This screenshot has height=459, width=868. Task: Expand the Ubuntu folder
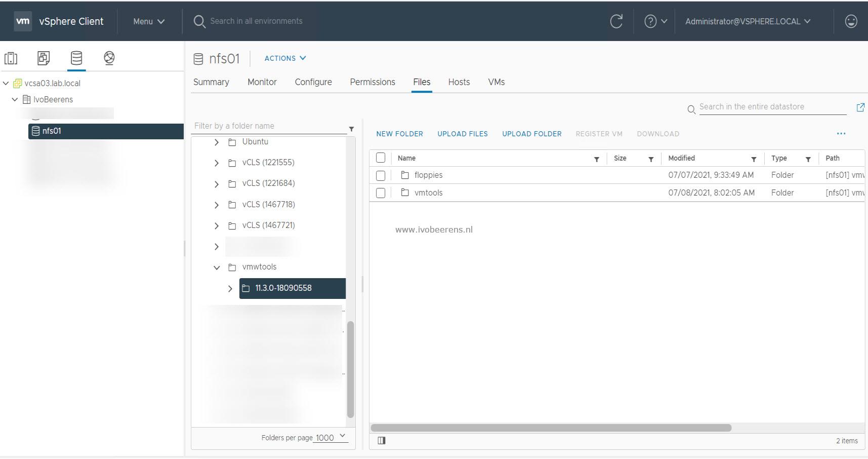coord(217,142)
